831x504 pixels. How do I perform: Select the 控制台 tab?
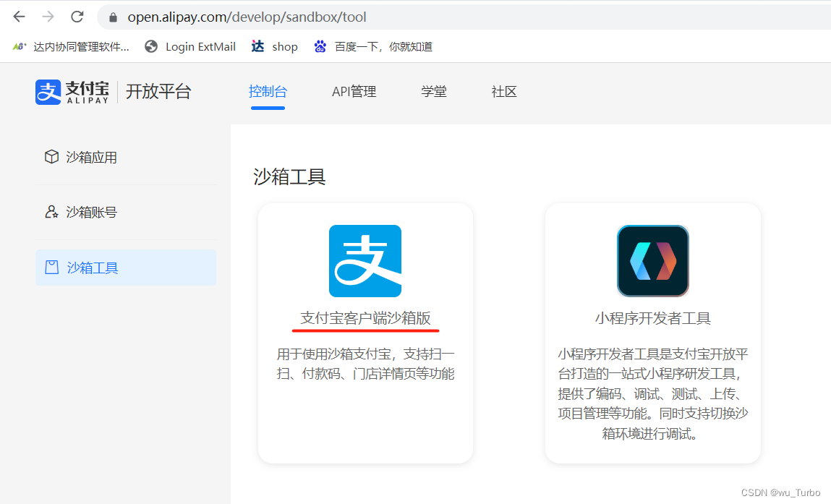[268, 92]
